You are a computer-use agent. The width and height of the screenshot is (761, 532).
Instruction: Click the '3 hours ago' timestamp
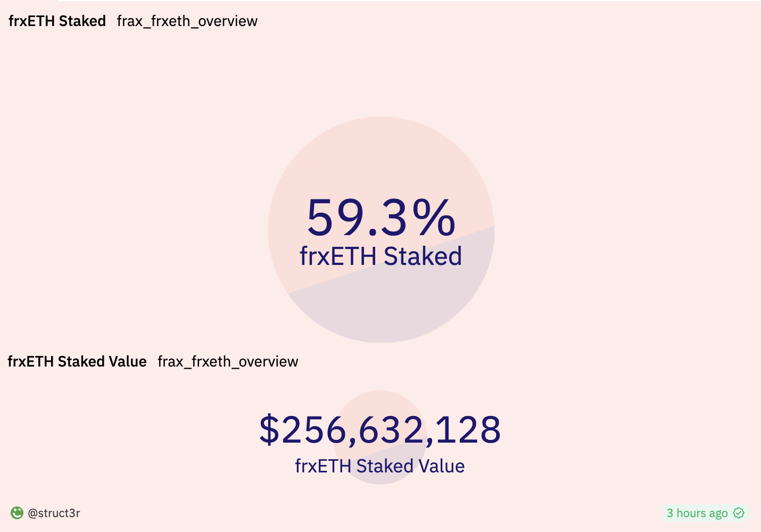pos(697,513)
